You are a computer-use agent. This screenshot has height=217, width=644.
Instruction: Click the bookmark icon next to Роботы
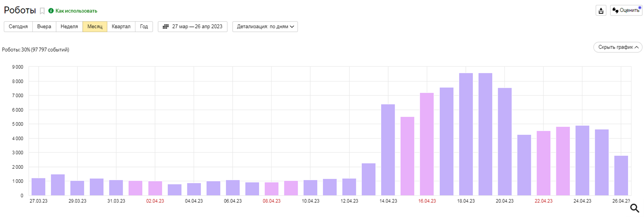coord(42,11)
